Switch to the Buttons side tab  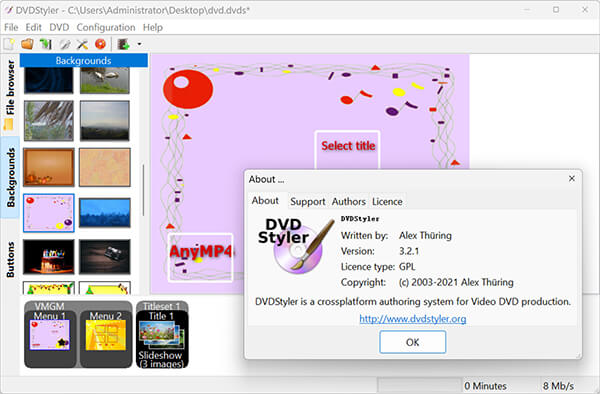pos(10,259)
